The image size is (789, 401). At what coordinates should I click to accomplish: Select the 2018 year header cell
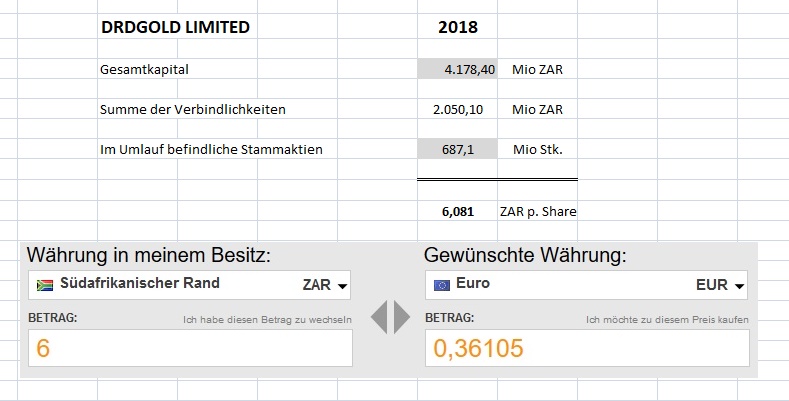tap(457, 27)
